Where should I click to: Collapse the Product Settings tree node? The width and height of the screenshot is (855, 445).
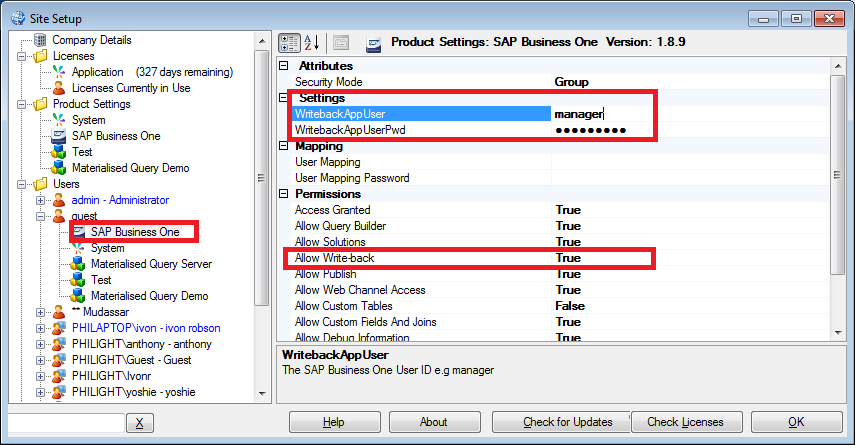[x=21, y=104]
